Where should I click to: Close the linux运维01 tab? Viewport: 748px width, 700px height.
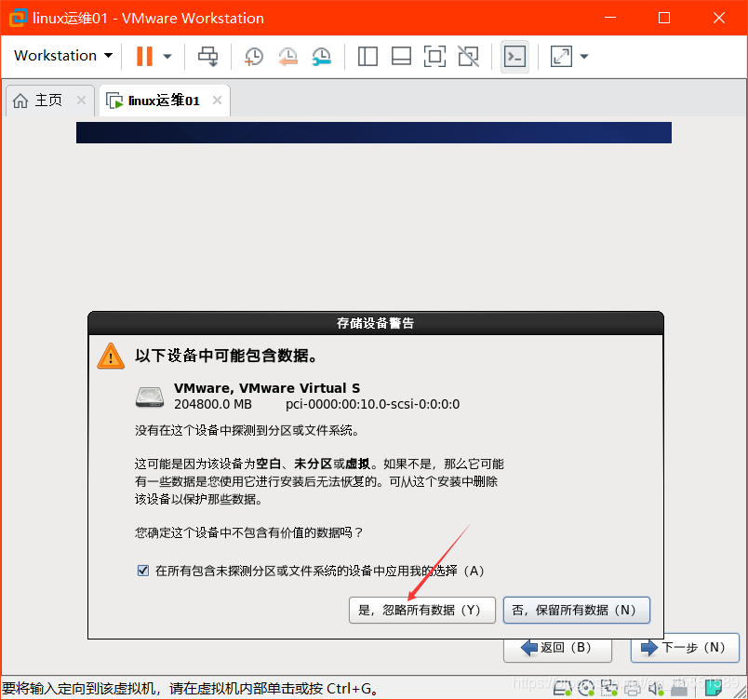pyautogui.click(x=218, y=101)
